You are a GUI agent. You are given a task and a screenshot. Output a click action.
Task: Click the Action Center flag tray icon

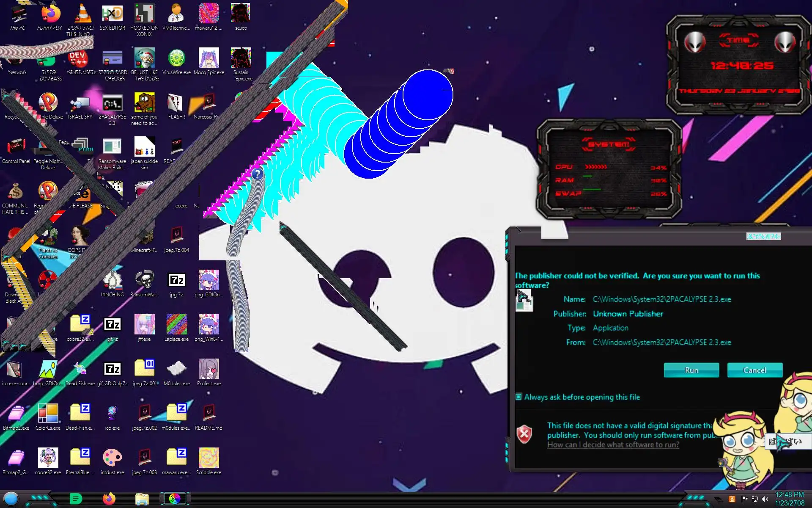coord(744,499)
